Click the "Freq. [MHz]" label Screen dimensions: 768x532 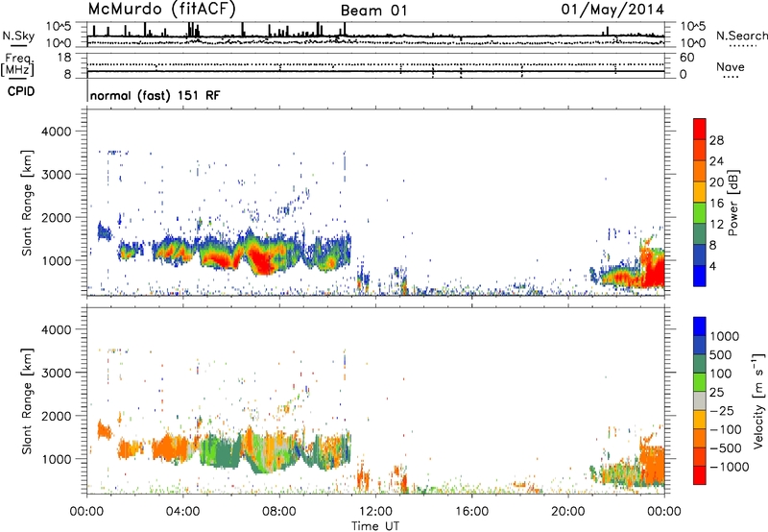18,65
